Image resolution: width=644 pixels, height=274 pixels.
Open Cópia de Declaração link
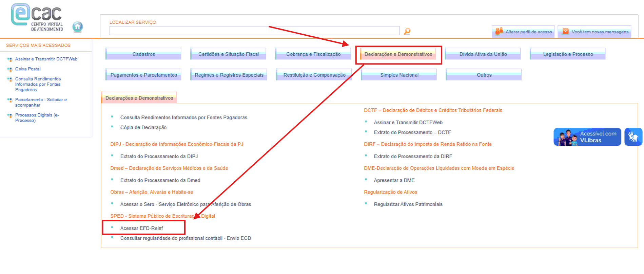(143, 128)
